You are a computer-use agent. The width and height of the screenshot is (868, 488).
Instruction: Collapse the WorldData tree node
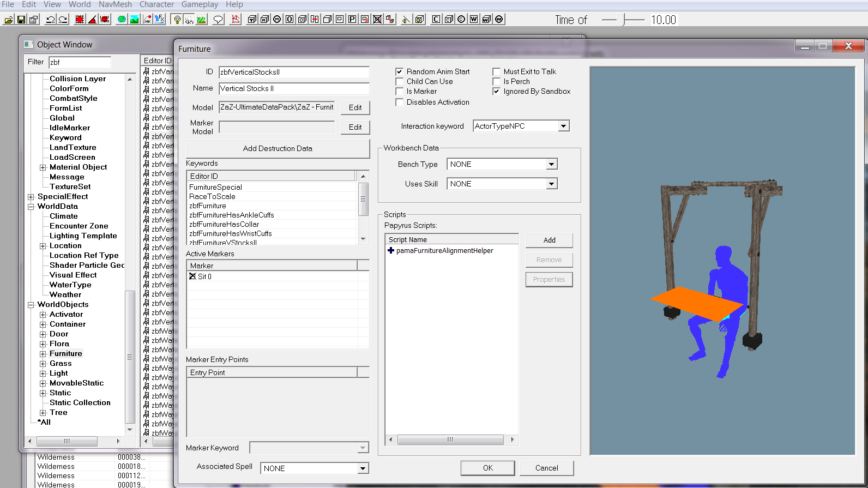pyautogui.click(x=31, y=207)
